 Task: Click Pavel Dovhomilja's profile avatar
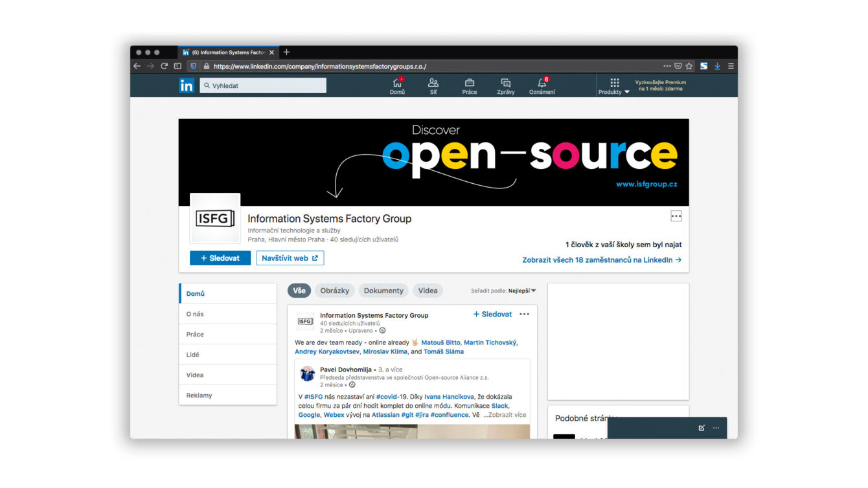308,373
